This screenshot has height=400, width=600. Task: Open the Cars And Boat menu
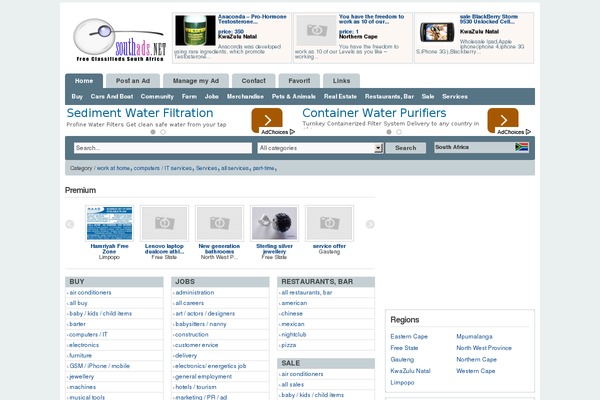point(112,96)
